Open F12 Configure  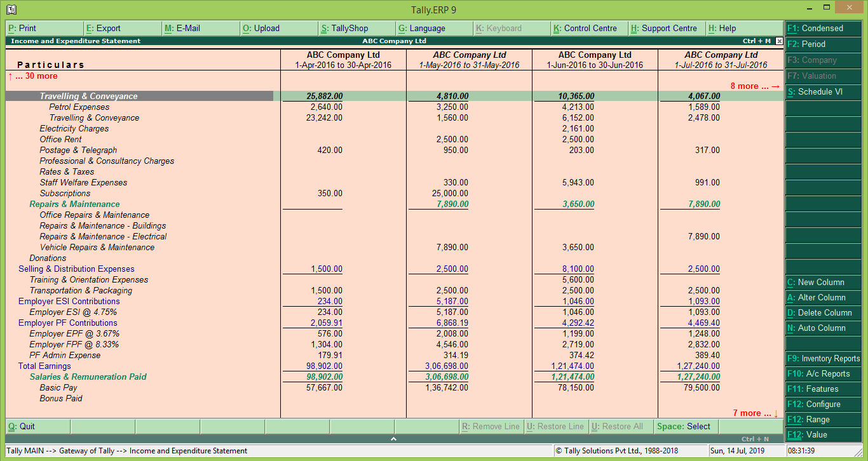click(823, 404)
